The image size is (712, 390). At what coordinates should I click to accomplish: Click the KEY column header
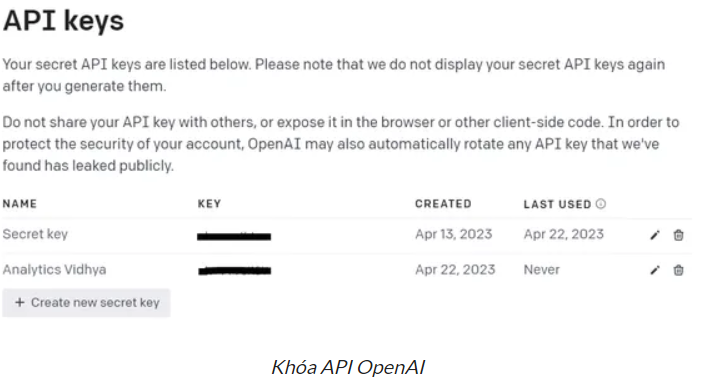[209, 204]
